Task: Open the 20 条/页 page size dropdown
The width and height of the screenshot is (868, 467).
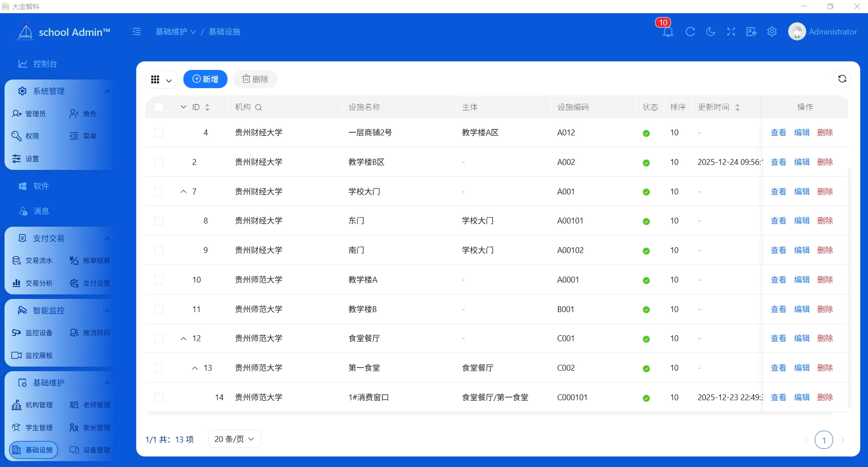Action: pos(234,439)
